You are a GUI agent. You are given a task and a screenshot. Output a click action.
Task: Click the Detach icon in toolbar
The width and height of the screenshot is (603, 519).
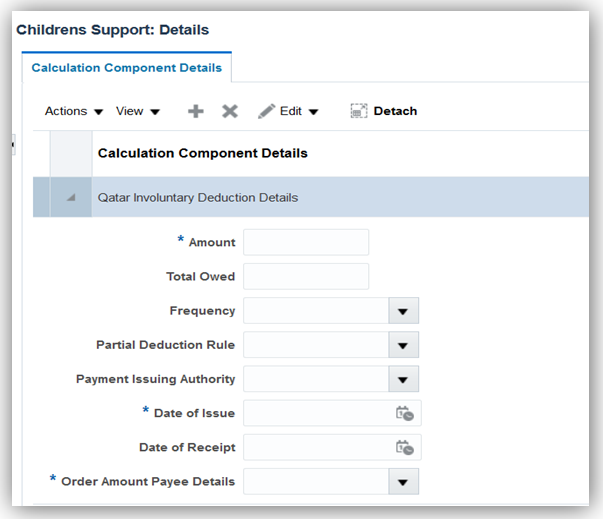coord(359,111)
